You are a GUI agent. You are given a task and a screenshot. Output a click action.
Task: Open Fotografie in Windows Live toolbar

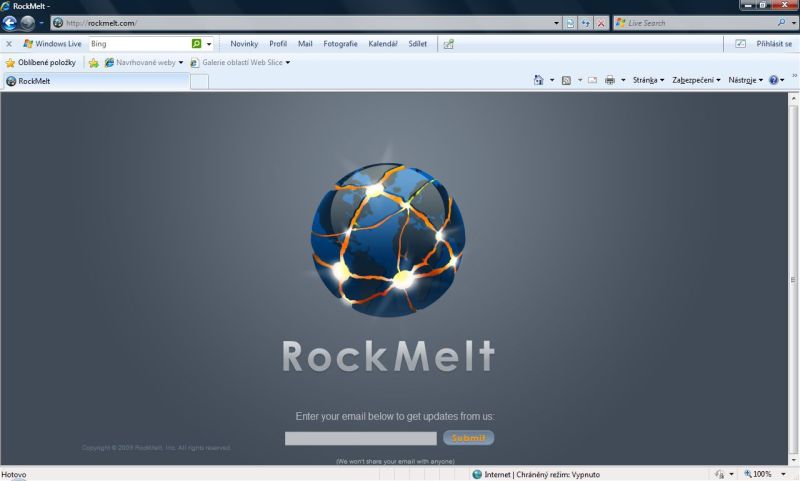pyautogui.click(x=340, y=44)
